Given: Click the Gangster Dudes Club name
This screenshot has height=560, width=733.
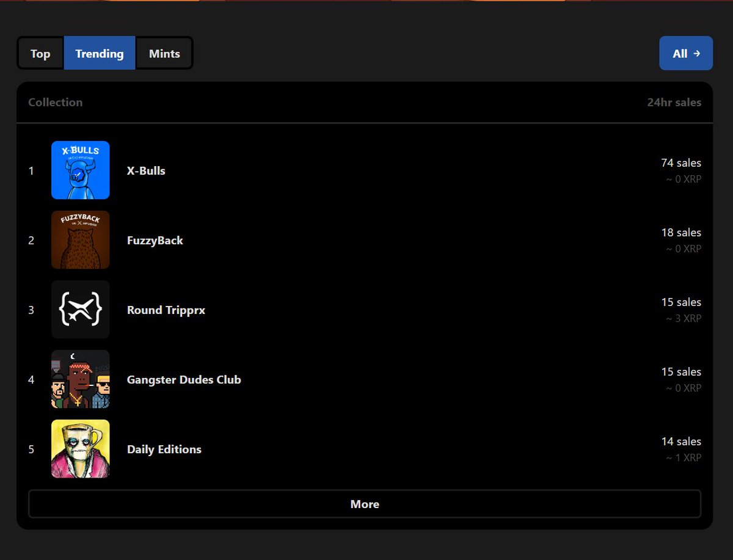Looking at the screenshot, I should [x=184, y=379].
